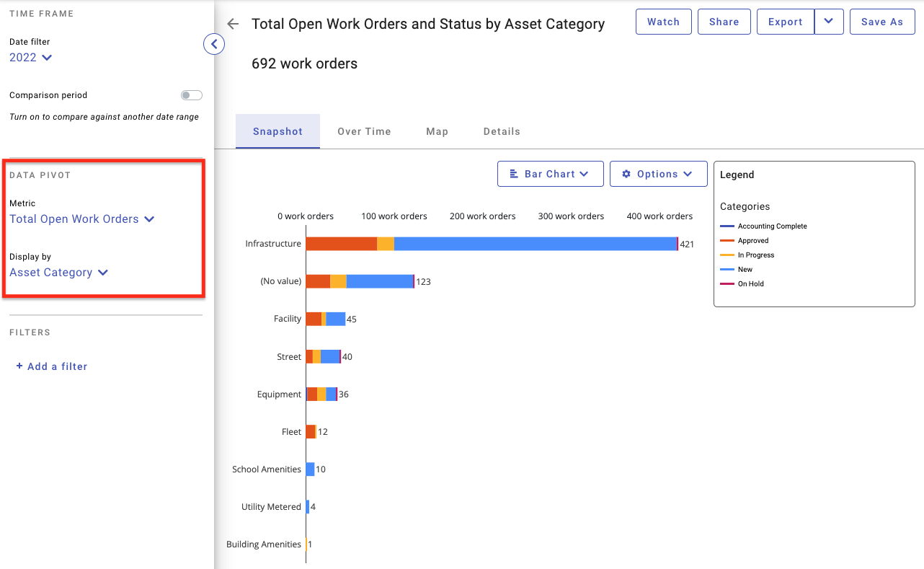Enable the Comparison period toggle
This screenshot has height=569, width=924.
point(191,94)
